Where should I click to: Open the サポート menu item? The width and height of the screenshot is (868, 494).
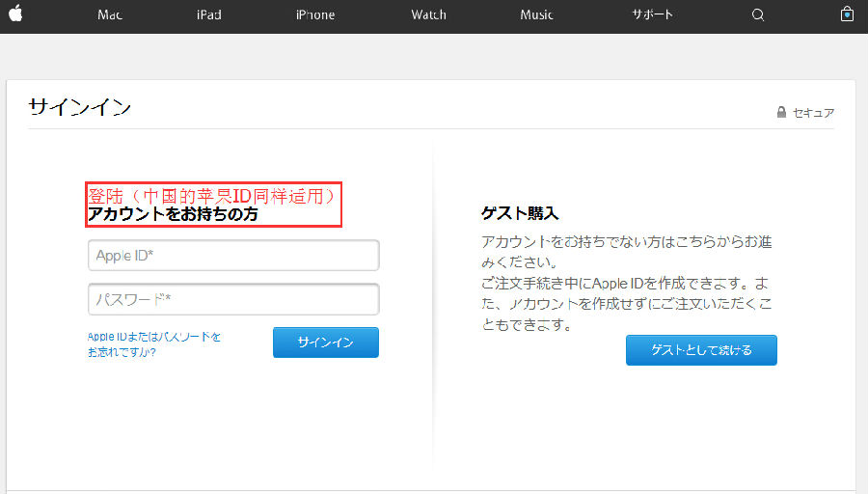[x=652, y=14]
